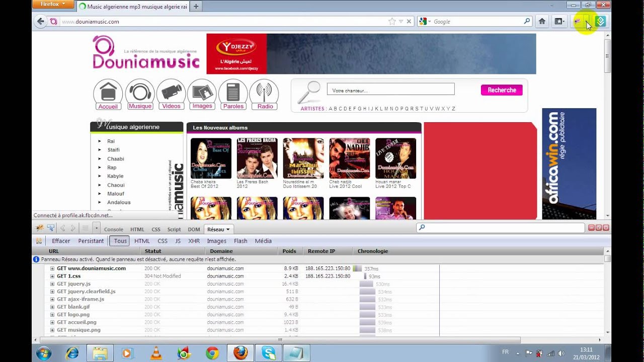Switch to the DOM tab in Firebug
Image resolution: width=644 pixels, height=362 pixels.
(194, 229)
